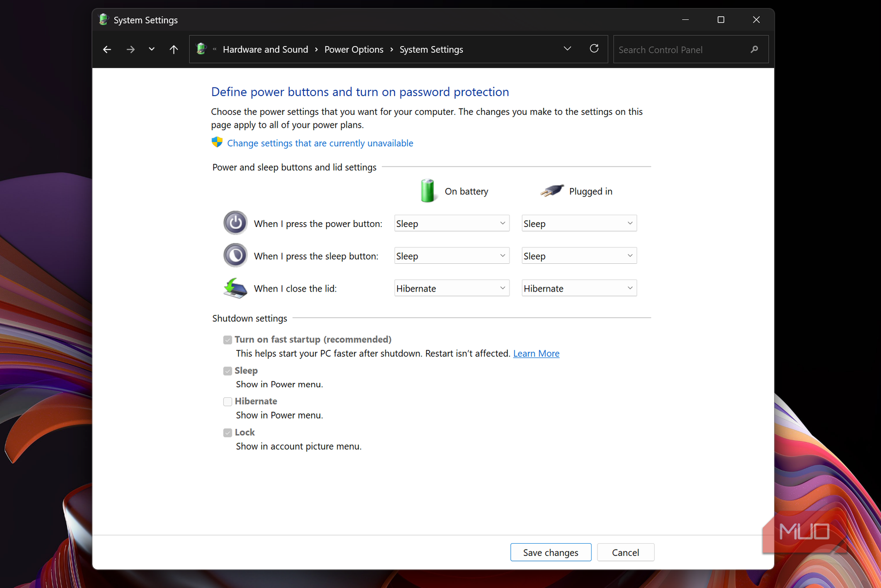Click the chevron after Power Options
The width and height of the screenshot is (881, 588).
(x=391, y=49)
